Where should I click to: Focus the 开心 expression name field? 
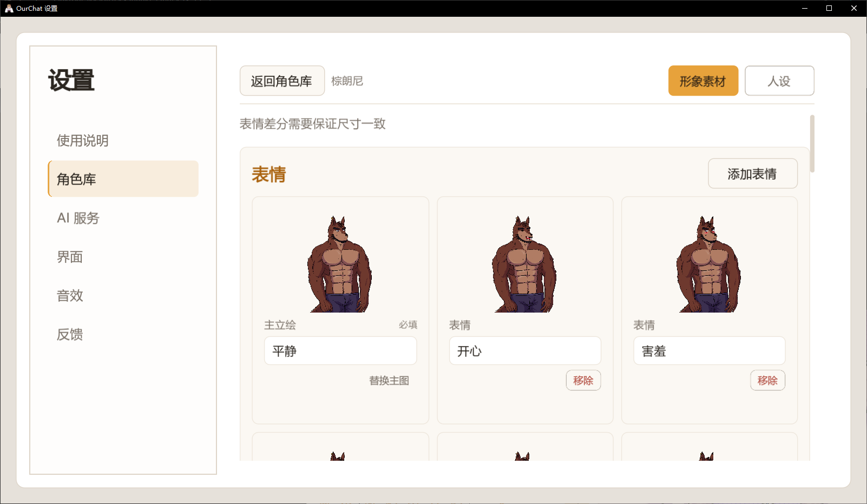point(525,351)
